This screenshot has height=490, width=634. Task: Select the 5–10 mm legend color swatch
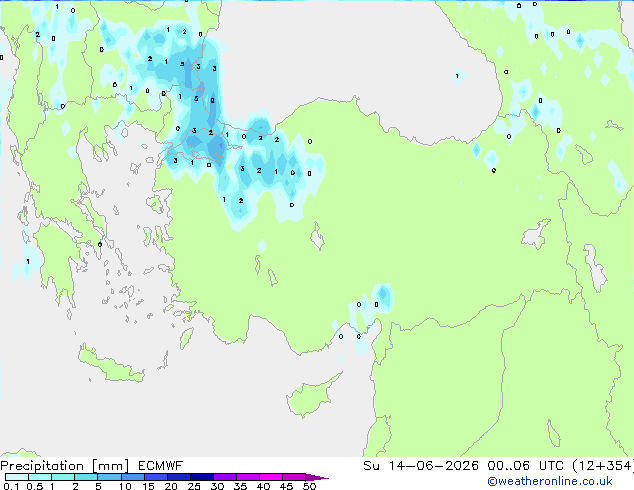click(x=109, y=477)
